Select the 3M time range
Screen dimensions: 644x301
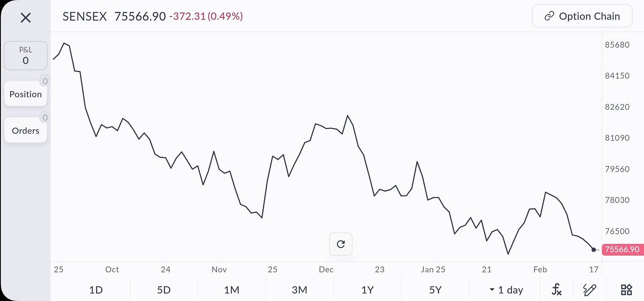tap(299, 290)
